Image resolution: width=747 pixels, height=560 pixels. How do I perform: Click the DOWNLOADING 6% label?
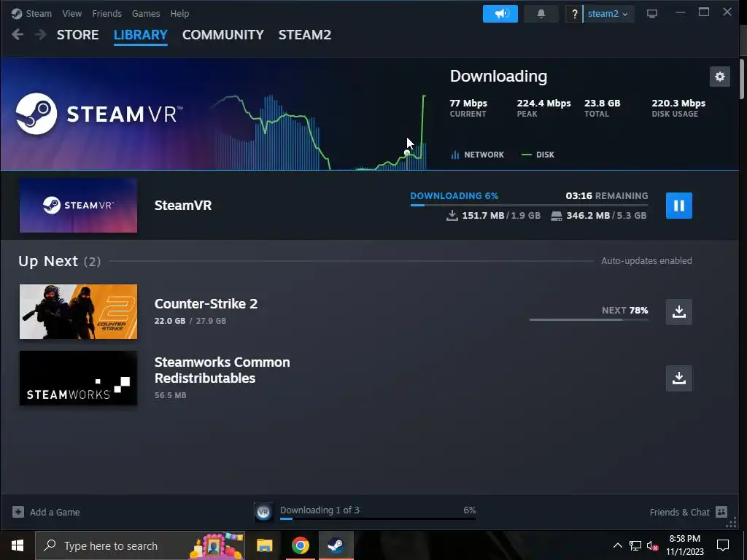point(454,195)
